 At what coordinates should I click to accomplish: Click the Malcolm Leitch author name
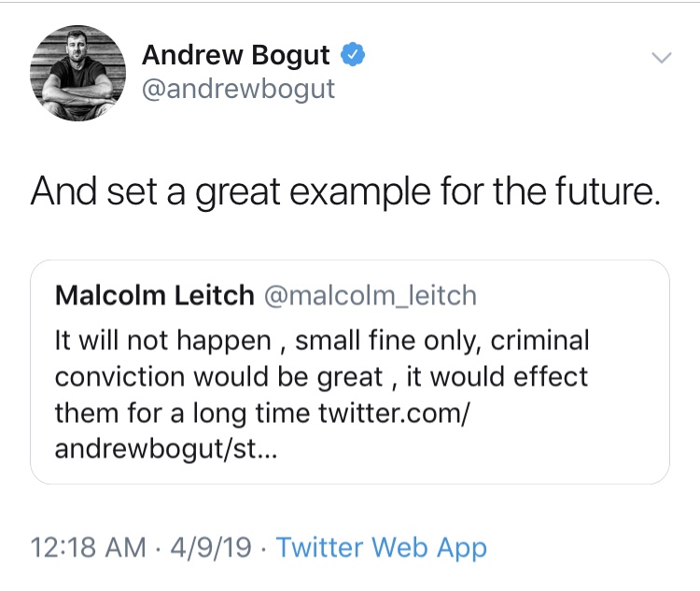click(x=155, y=296)
